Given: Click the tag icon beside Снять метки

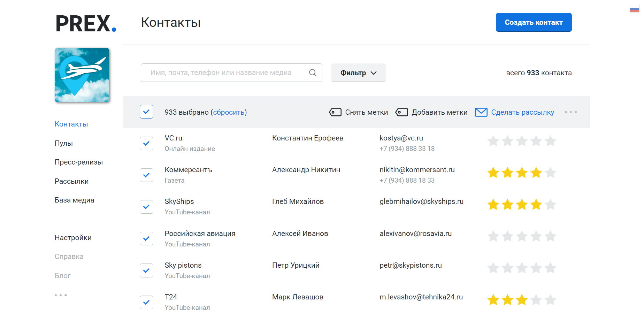Looking at the screenshot, I should (335, 112).
